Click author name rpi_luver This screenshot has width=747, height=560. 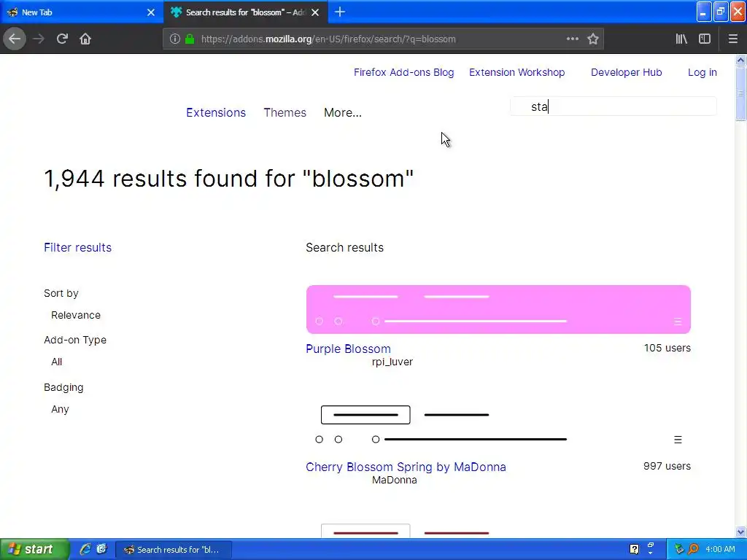click(392, 362)
